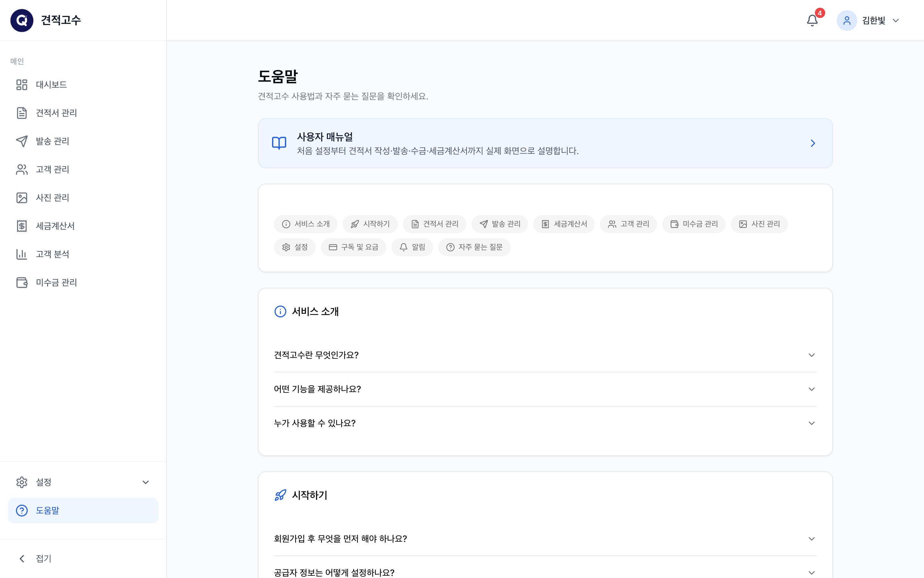Click the notification bell icon
Screen dimensions: 924x578
[x=812, y=20]
